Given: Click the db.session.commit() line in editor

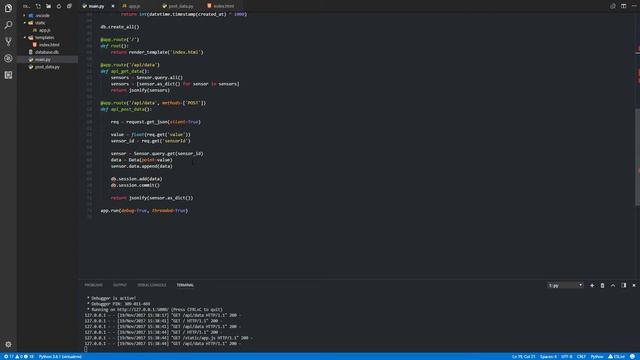Looking at the screenshot, I should 135,185.
